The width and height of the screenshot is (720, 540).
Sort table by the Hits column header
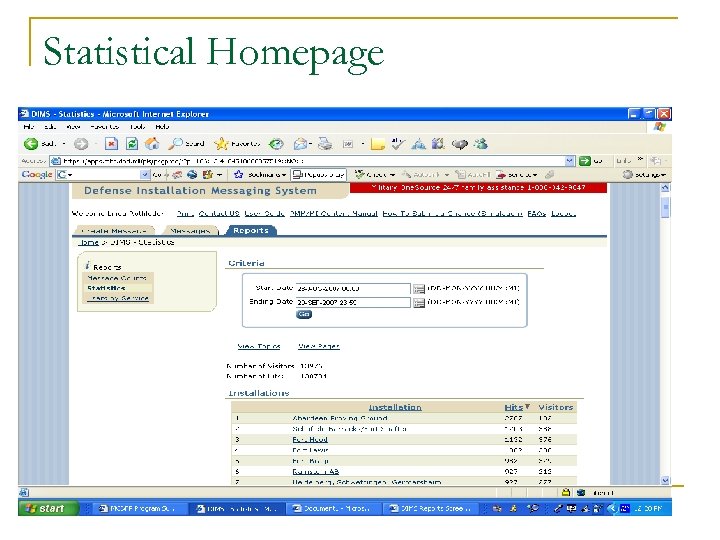coord(513,407)
